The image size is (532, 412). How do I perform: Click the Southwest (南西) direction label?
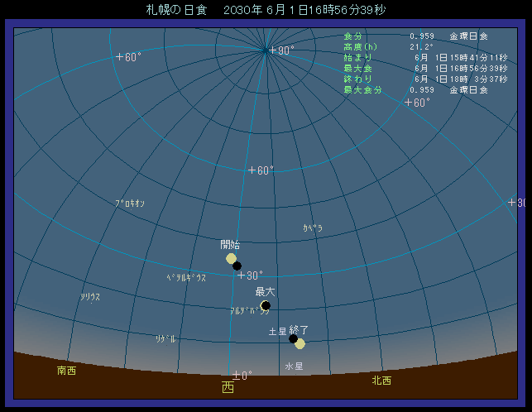66,371
